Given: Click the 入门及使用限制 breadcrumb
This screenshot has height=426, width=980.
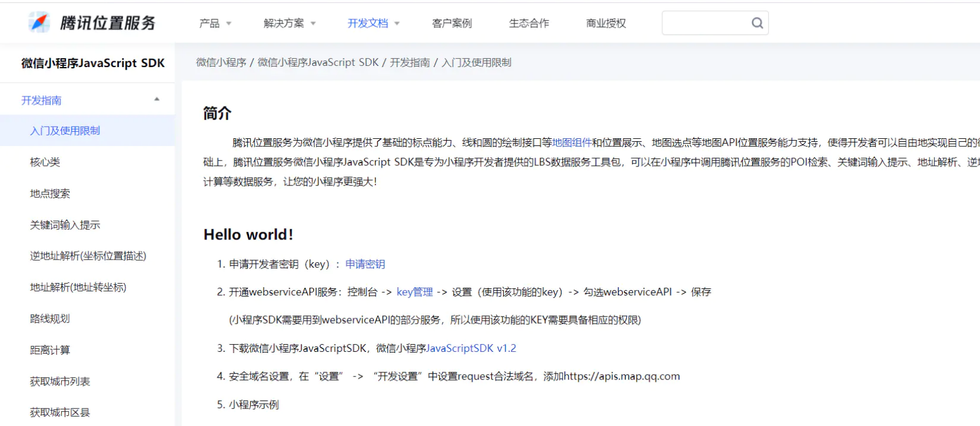Looking at the screenshot, I should coord(476,62).
